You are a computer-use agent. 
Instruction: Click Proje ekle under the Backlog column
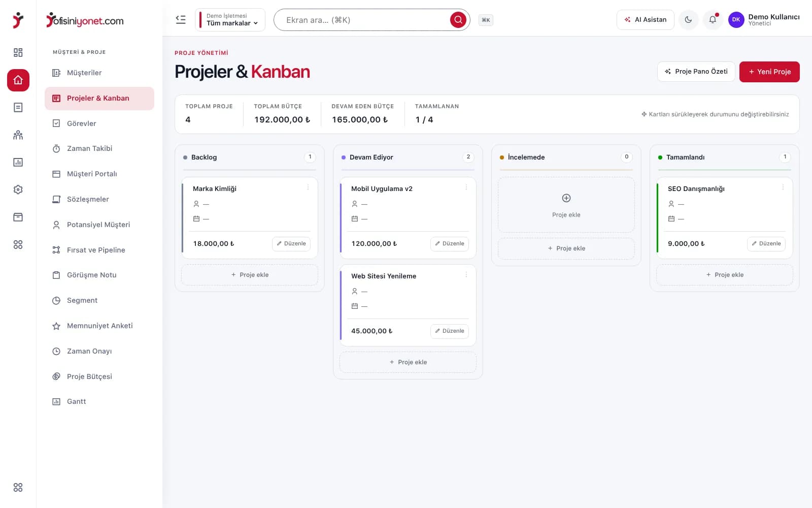click(250, 275)
